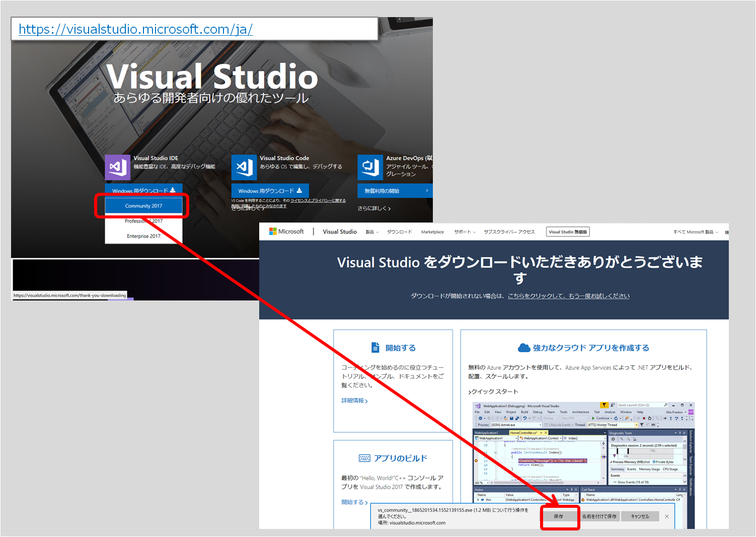Click the thank-you-downloading status bar URL

tap(69, 295)
